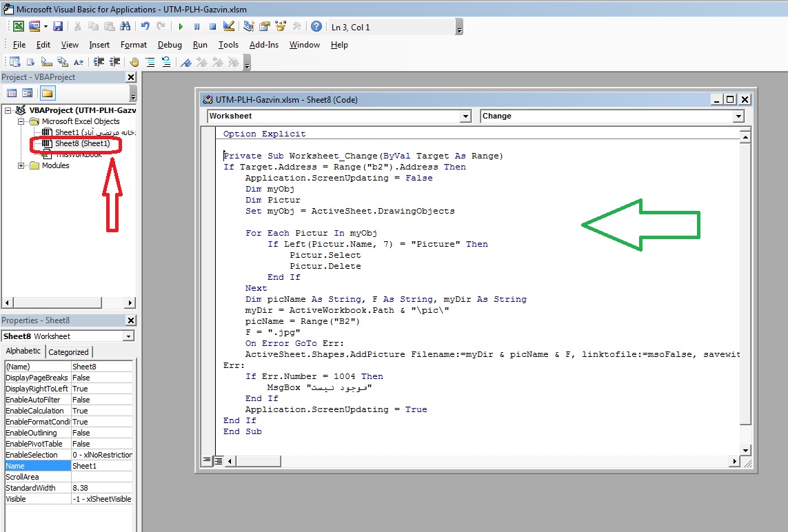
Task: Click the Toolbox icon with crossed tools
Action: point(296,27)
